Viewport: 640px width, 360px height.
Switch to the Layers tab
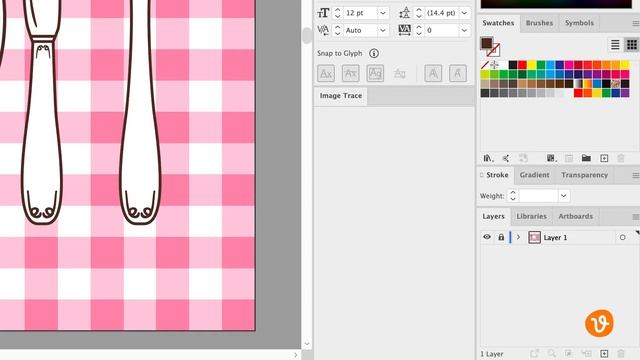click(493, 217)
